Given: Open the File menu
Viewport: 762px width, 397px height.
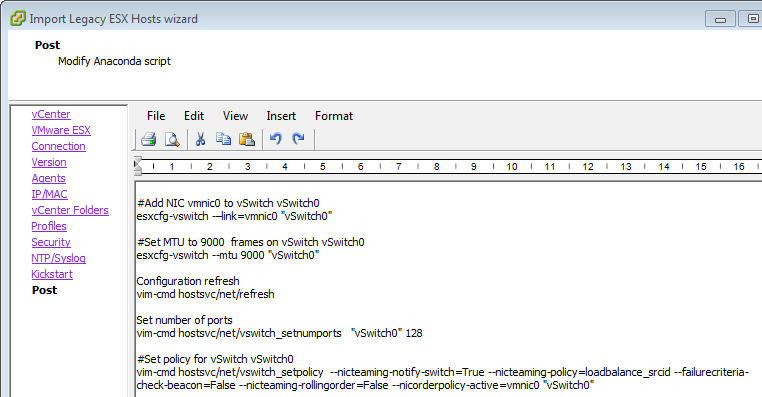Looking at the screenshot, I should tap(156, 116).
